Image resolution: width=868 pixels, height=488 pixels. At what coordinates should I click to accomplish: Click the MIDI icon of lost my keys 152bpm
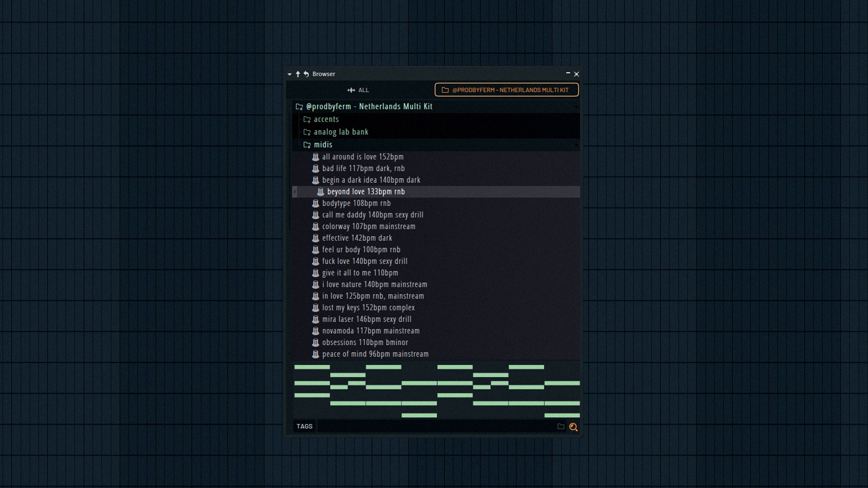[x=316, y=308]
